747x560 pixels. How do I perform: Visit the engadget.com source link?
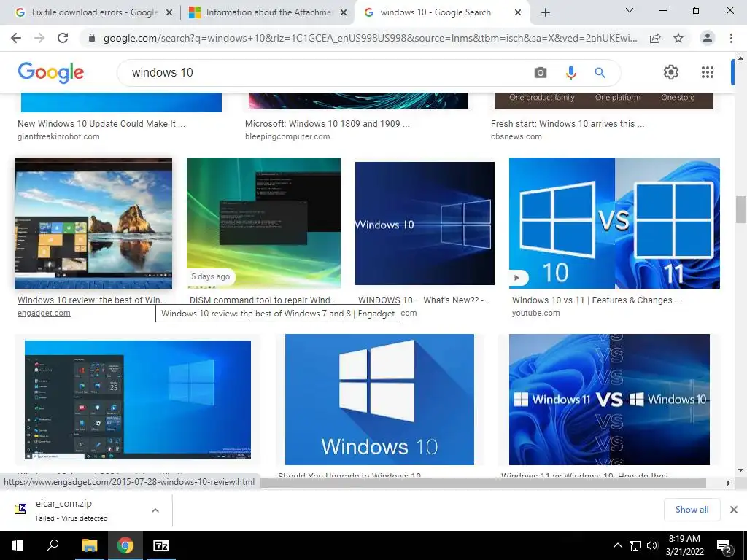click(x=44, y=313)
